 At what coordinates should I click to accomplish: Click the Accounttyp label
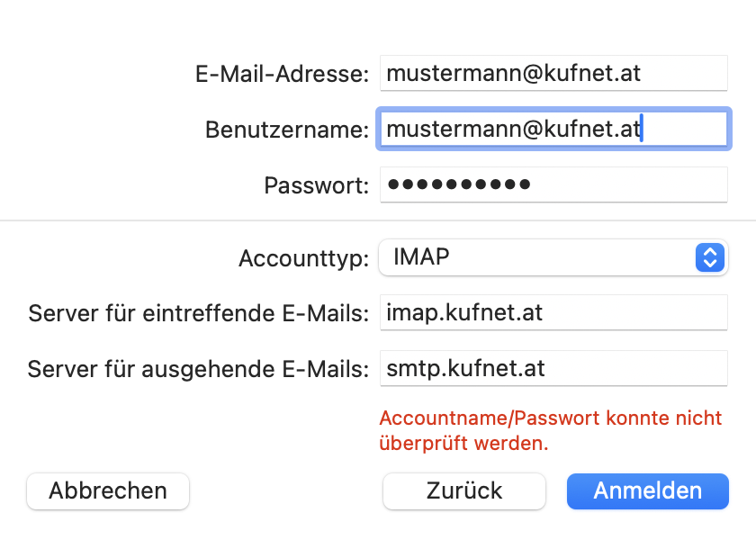[303, 259]
